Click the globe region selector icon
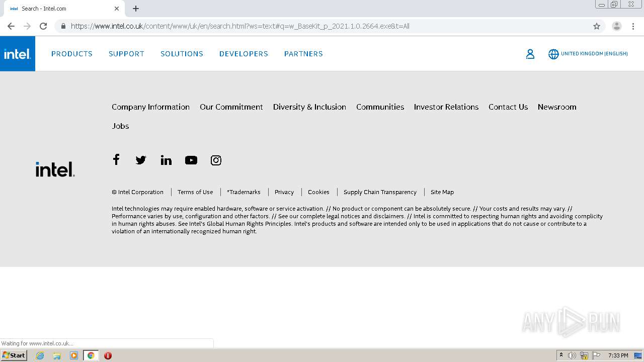 tap(553, 54)
